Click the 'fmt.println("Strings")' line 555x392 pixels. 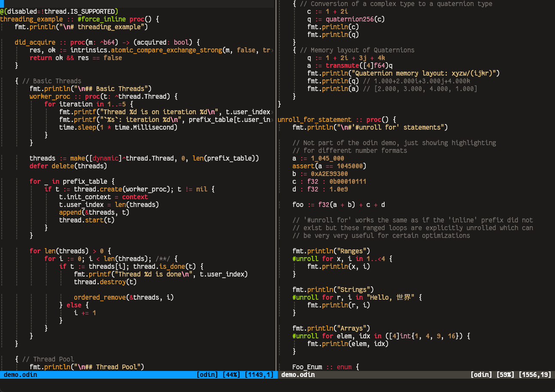(333, 290)
